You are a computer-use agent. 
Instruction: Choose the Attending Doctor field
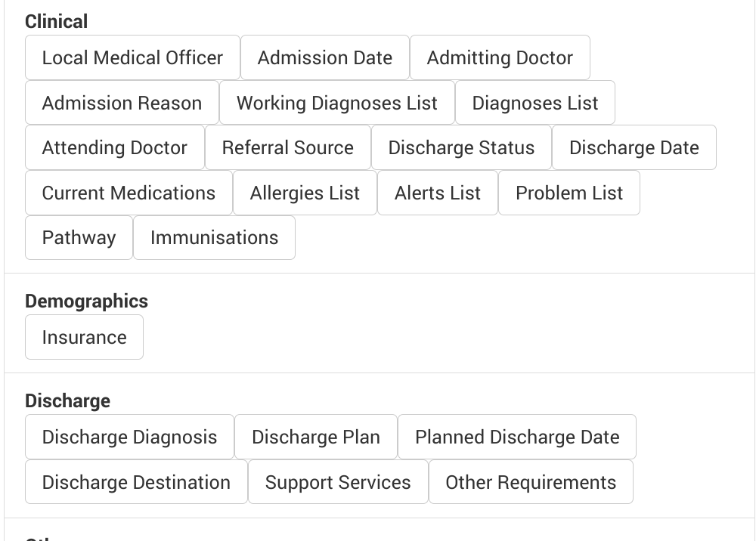114,147
